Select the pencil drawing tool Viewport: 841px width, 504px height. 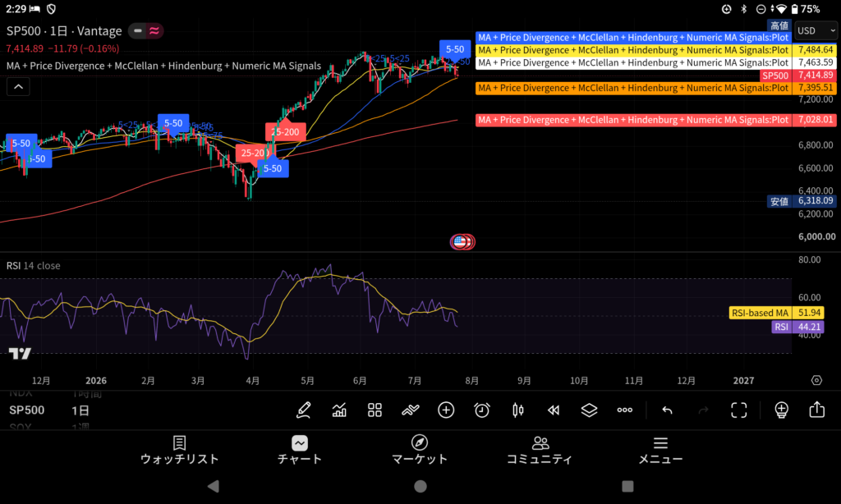304,410
